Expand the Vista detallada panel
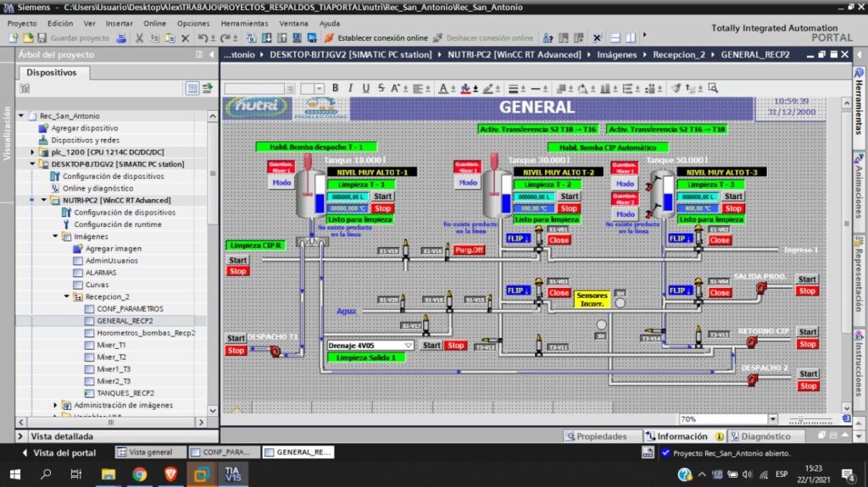 click(x=20, y=436)
